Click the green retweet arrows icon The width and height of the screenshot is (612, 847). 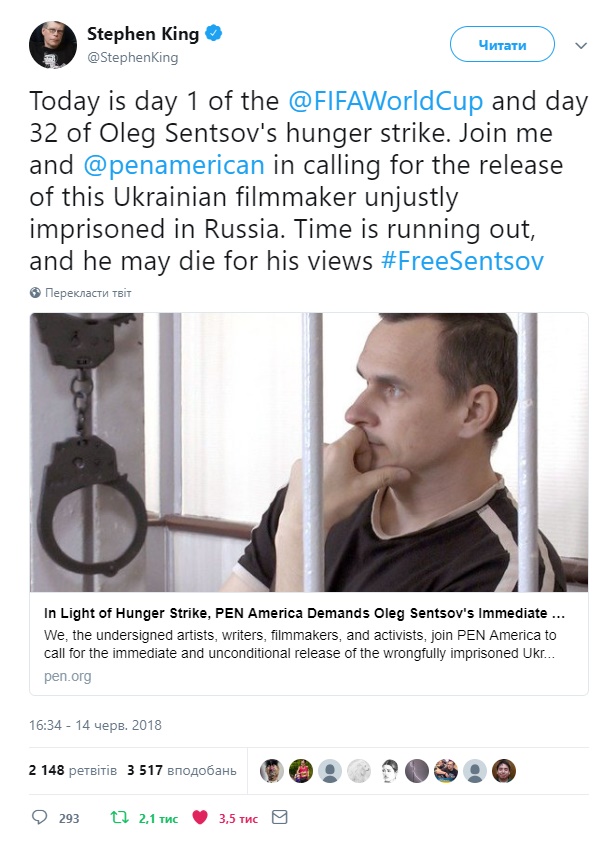pyautogui.click(x=120, y=818)
